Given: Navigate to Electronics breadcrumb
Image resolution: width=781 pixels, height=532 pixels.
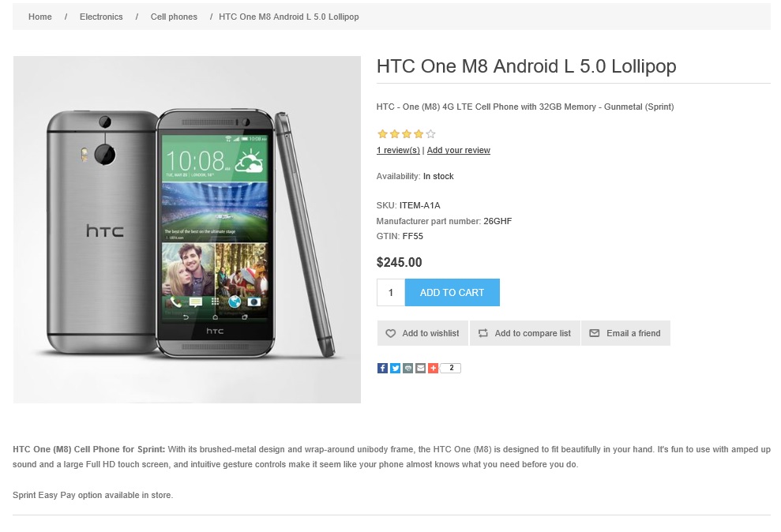Looking at the screenshot, I should (101, 17).
